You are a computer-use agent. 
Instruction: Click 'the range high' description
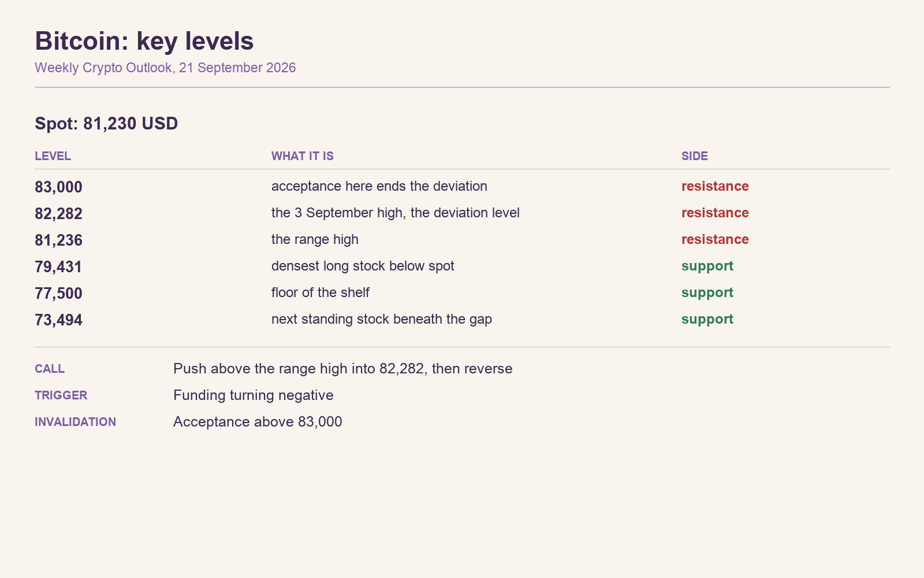coord(315,239)
